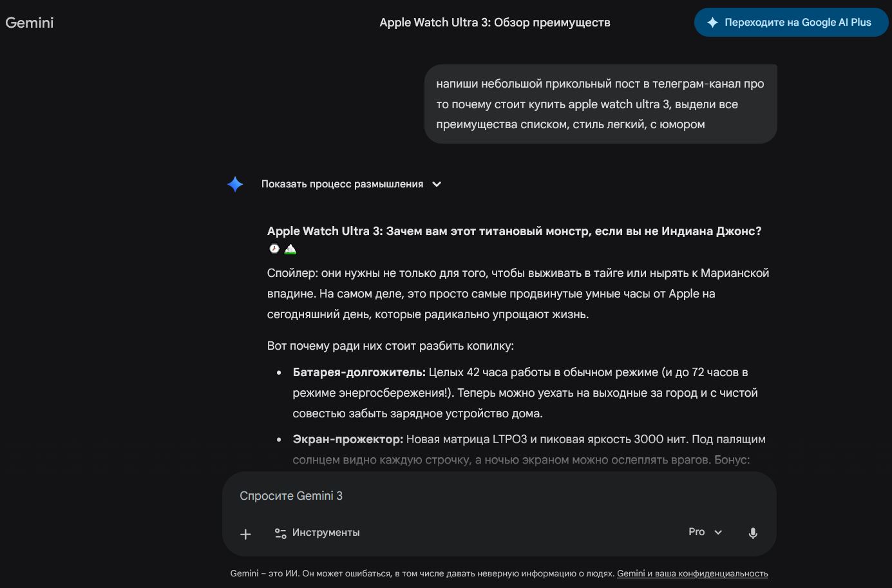892x588 pixels.
Task: Click the sliders icon next to Инструменты label
Action: 280,533
